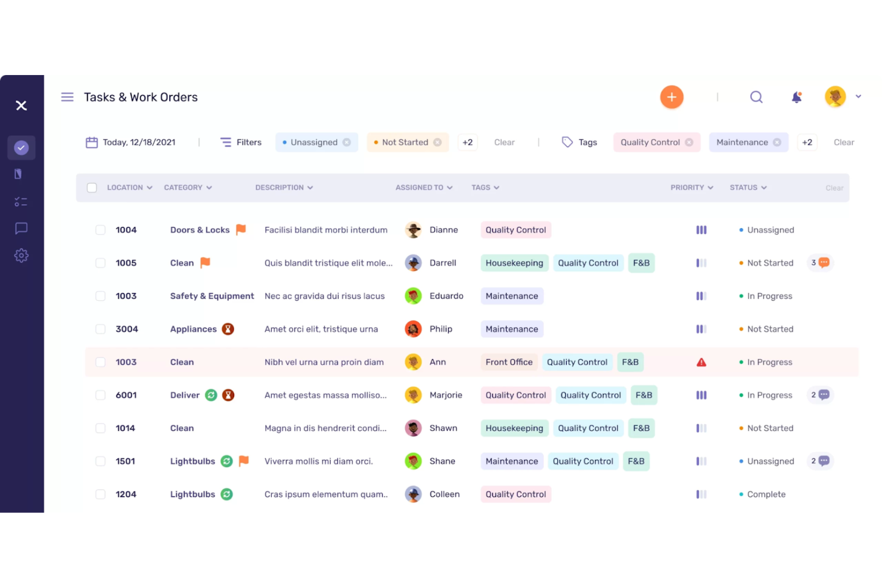
Task: Check the checkbox for room 1004
Action: [100, 229]
